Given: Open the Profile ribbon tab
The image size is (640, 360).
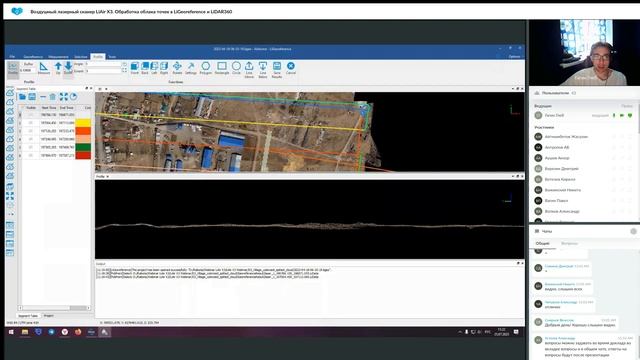Looking at the screenshot, I should 98,57.
